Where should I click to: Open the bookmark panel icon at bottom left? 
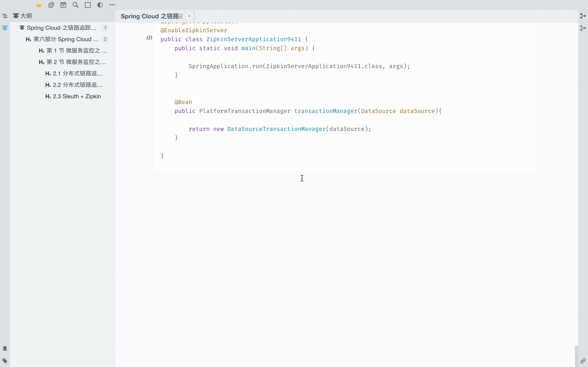5,349
